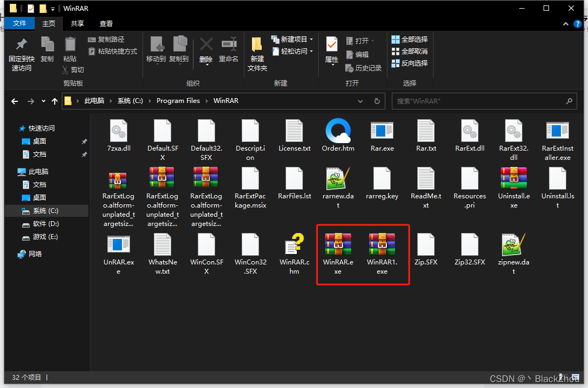Open Properties from the ribbon
This screenshot has width=588, height=388.
coord(332,51)
